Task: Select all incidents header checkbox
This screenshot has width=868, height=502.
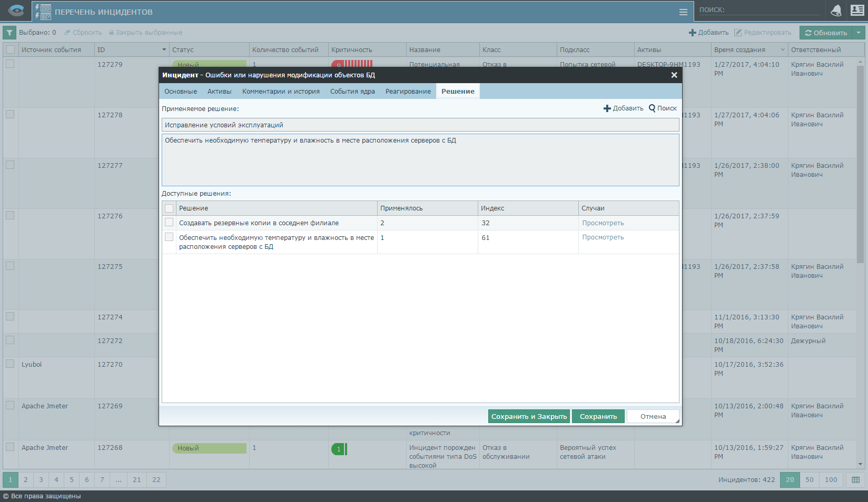Action: (11, 50)
